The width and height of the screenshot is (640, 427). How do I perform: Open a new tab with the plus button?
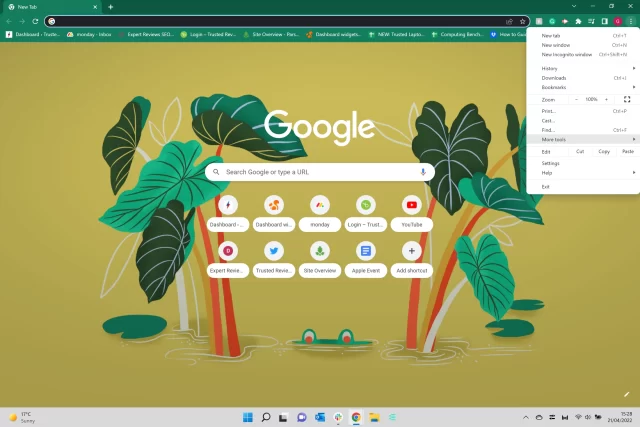[111, 7]
